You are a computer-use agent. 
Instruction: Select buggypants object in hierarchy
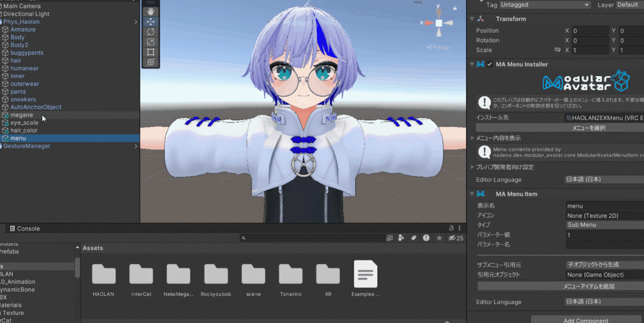pyautogui.click(x=26, y=53)
